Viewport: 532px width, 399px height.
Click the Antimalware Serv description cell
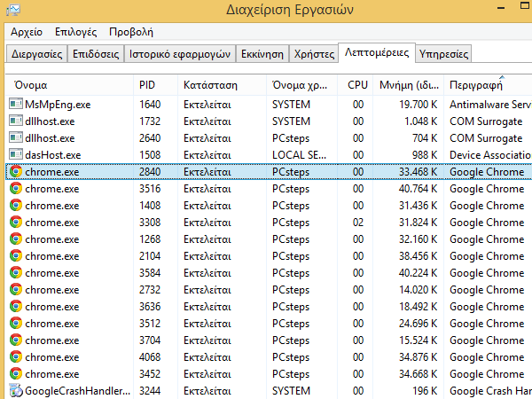pos(490,104)
